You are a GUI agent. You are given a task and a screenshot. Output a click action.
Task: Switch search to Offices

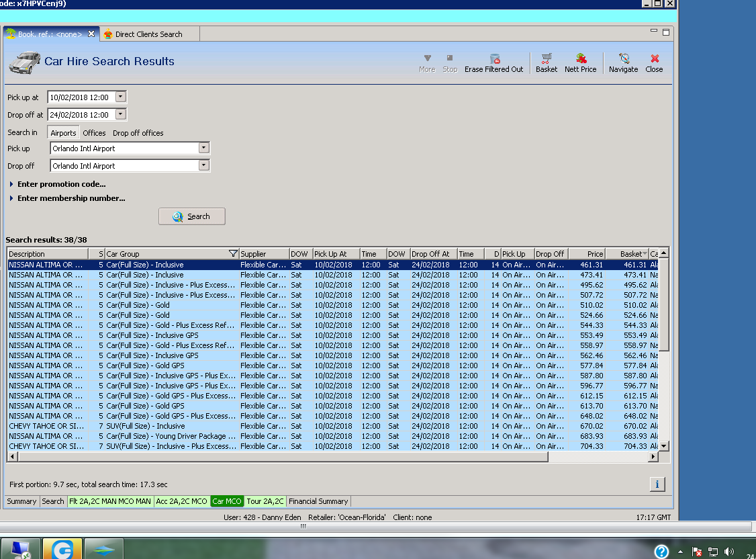pyautogui.click(x=94, y=133)
